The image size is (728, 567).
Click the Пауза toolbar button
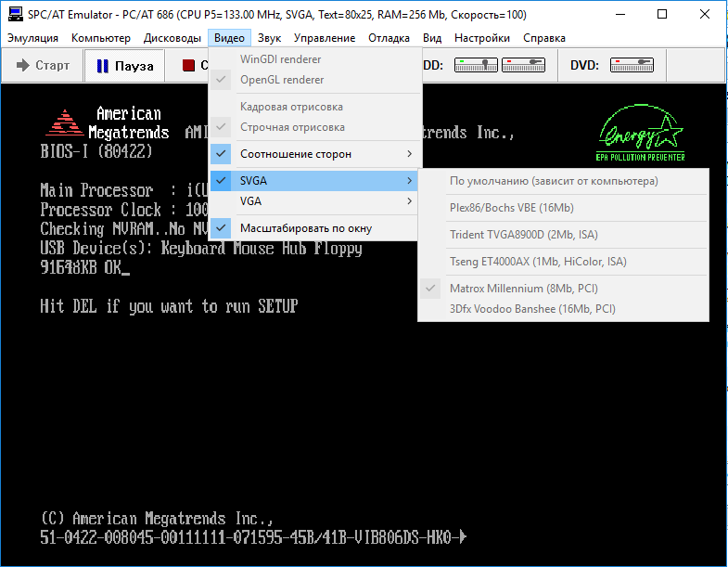click(124, 66)
